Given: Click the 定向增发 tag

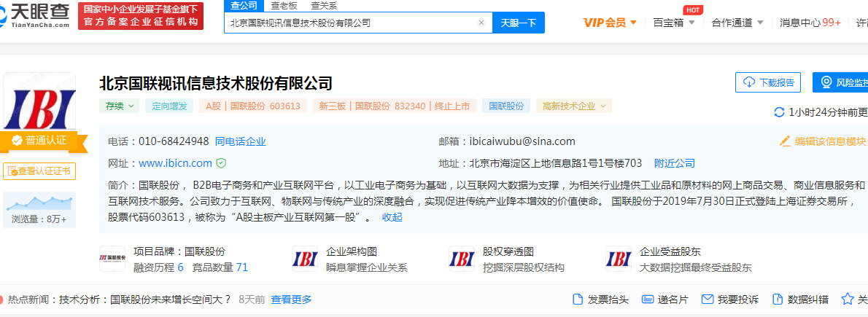Looking at the screenshot, I should pyautogui.click(x=169, y=106).
